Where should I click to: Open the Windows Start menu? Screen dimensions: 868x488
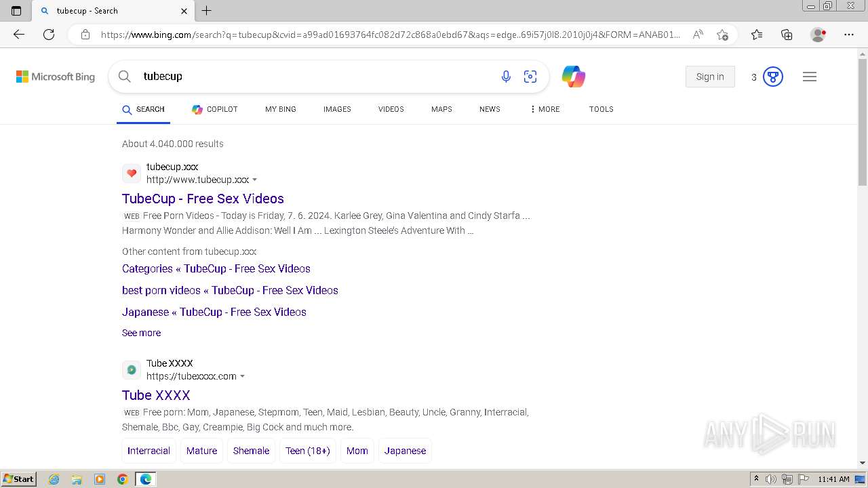click(x=18, y=479)
